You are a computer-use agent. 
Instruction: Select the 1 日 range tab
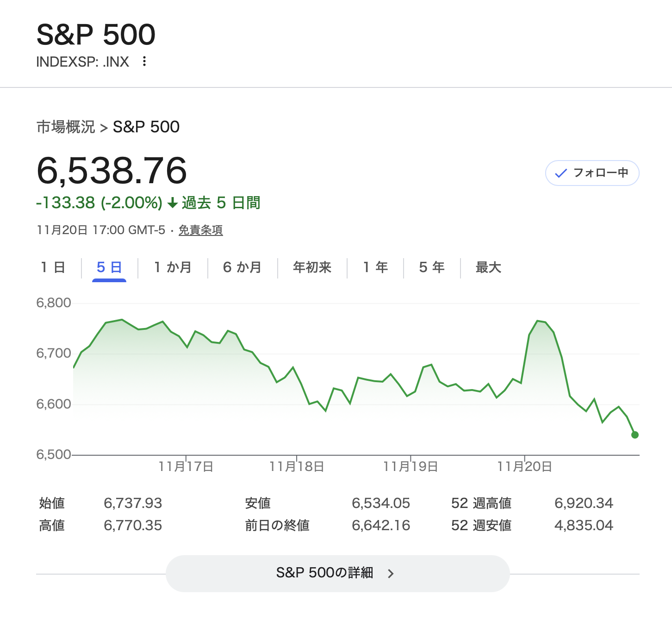[53, 267]
